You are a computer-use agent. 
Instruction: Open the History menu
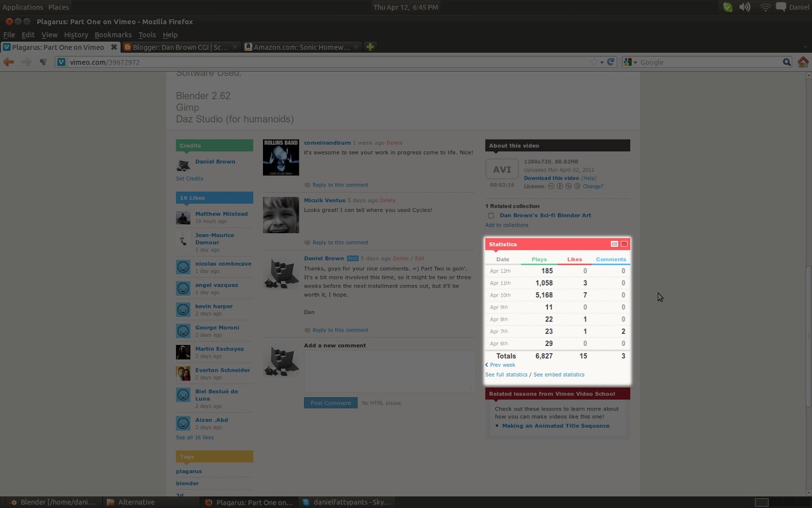(x=76, y=35)
